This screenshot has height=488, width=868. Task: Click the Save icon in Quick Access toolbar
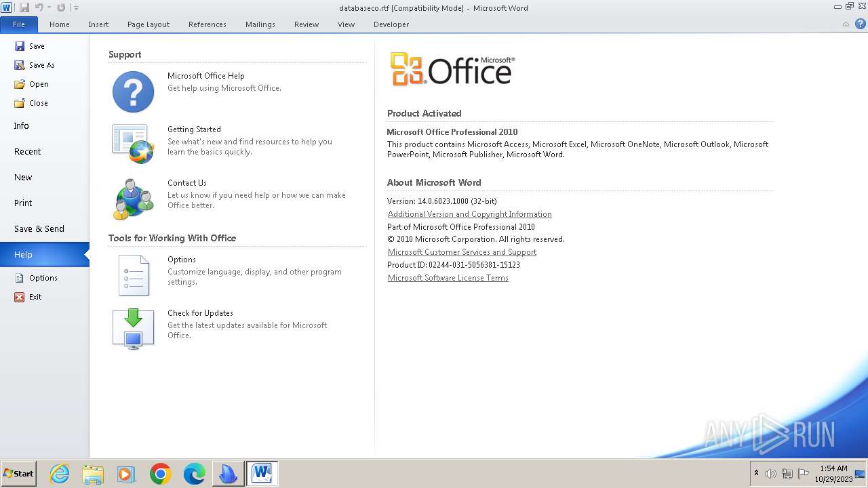[24, 7]
